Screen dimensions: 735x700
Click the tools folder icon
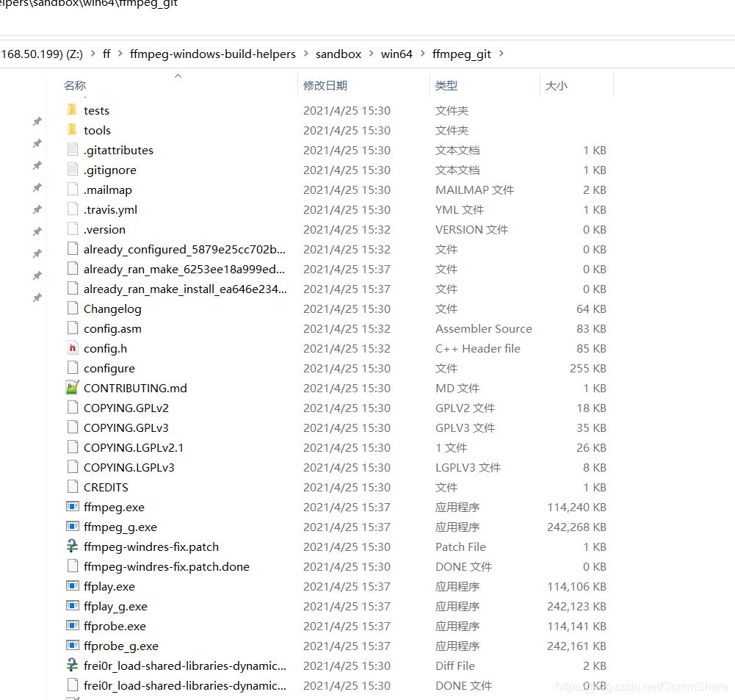72,129
